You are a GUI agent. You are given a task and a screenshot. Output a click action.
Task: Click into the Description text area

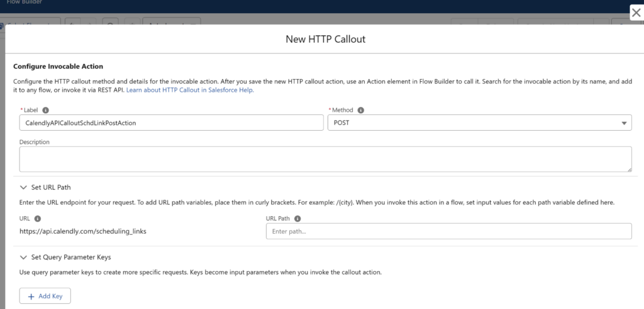pyautogui.click(x=325, y=160)
